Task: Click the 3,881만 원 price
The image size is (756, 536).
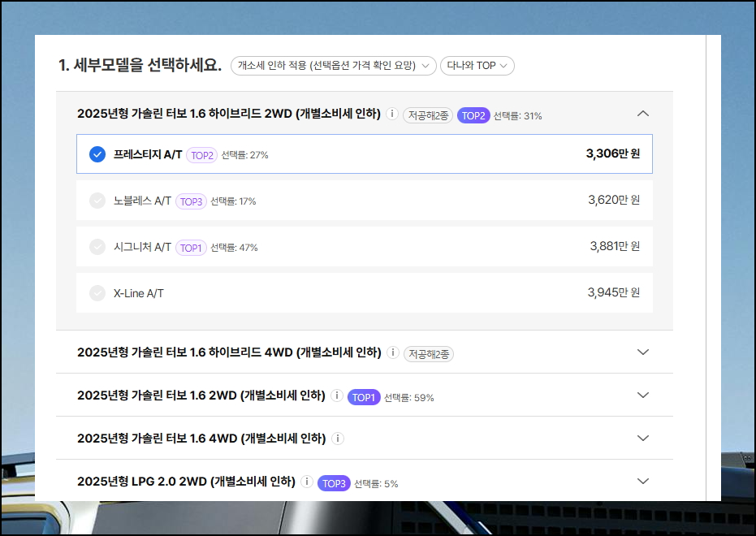Action: point(615,246)
